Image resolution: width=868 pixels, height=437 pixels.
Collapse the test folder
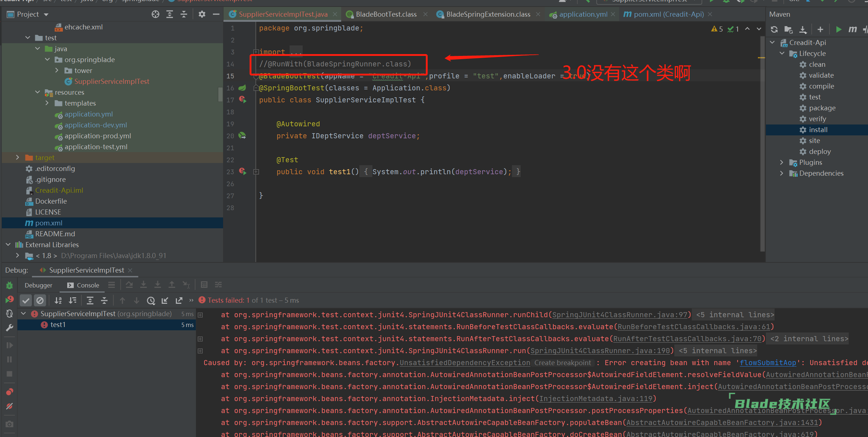pyautogui.click(x=28, y=38)
